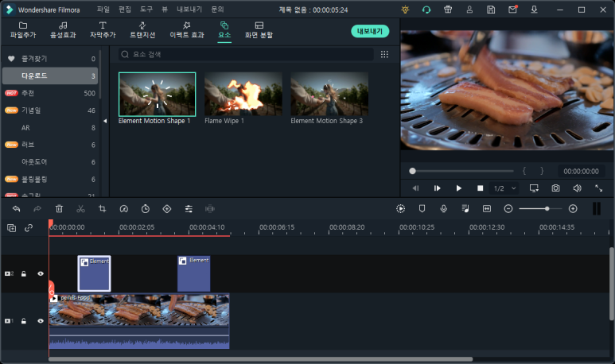Open the headset support icon
Image resolution: width=615 pixels, height=364 pixels.
point(426,10)
